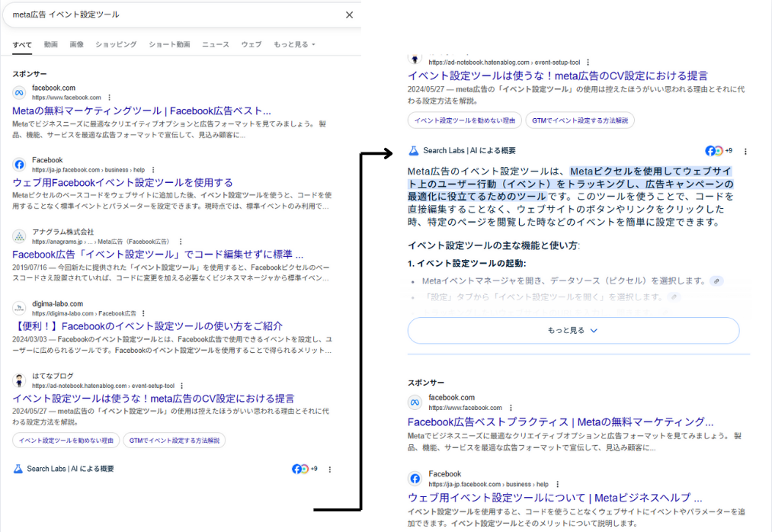Open the ウェブ tab
Screen dimensions: 772x532
[x=251, y=44]
